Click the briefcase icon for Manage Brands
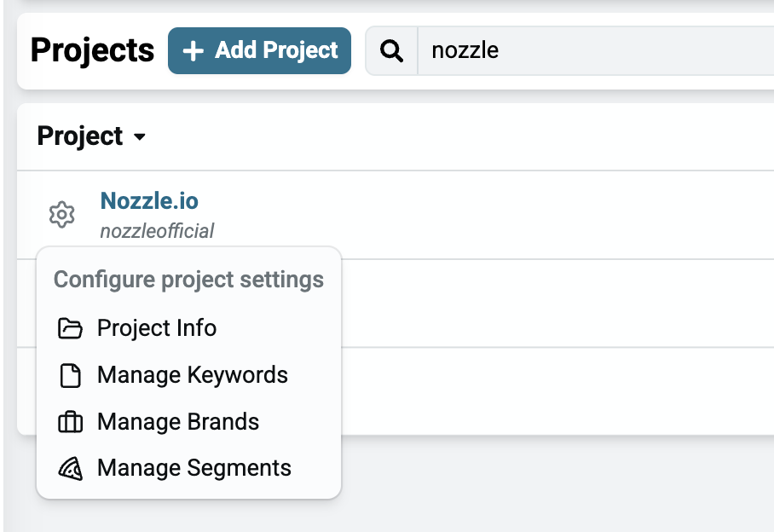Screen dimensions: 774x532 tap(70, 422)
